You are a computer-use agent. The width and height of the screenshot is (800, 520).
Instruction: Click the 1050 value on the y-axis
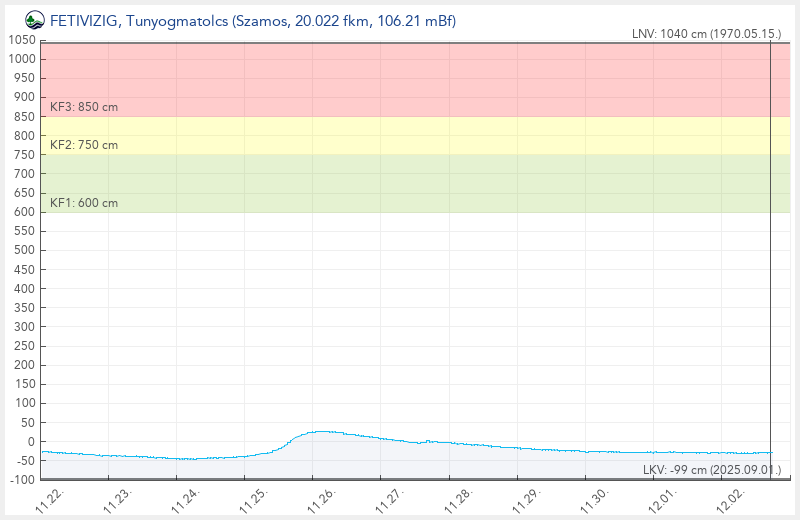pyautogui.click(x=21, y=40)
